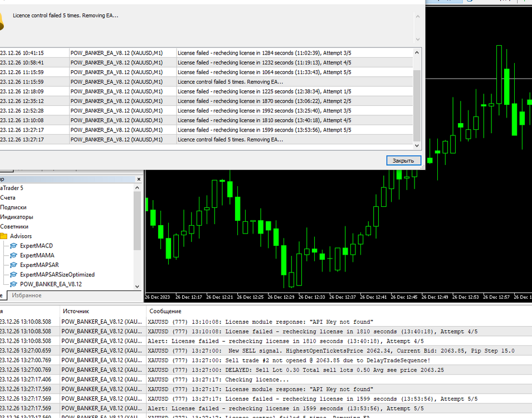Viewport: 532px width, 418px height.
Task: Click the alert message scroll-down arrow
Action: tap(418, 39)
